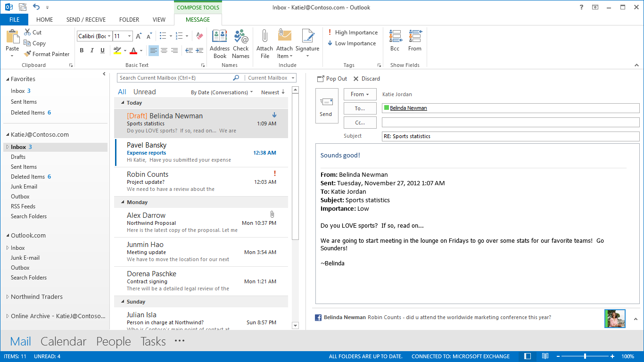Image resolution: width=644 pixels, height=362 pixels.
Task: Click the Send button
Action: click(x=326, y=106)
